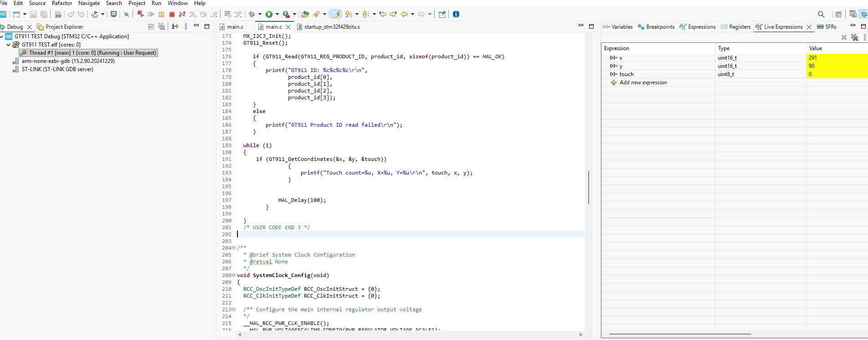Click the Back navigation yellow arrow
868x340 pixels.
(404, 14)
